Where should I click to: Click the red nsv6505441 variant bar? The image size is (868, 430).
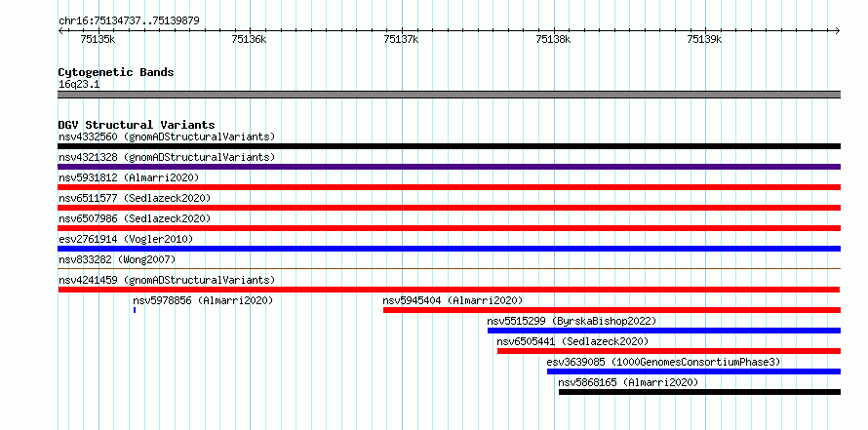tap(669, 351)
